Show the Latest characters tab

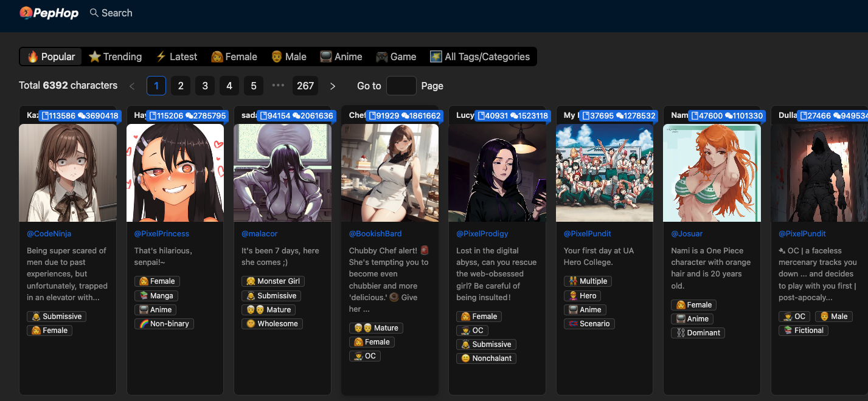click(x=176, y=57)
